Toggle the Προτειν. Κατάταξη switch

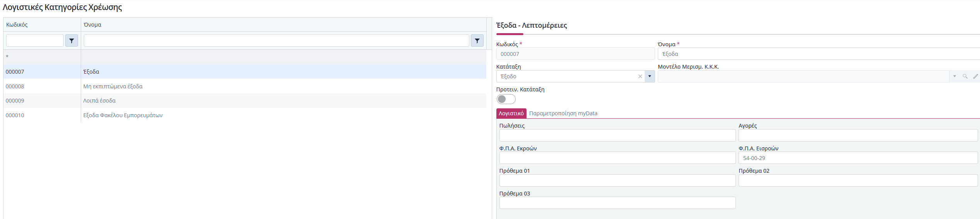coord(506,99)
